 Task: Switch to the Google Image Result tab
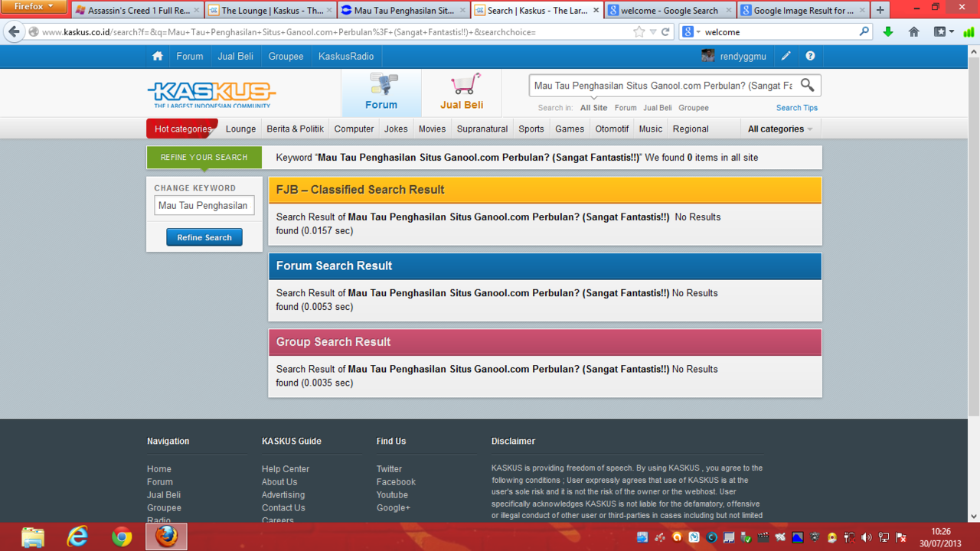pos(803,11)
